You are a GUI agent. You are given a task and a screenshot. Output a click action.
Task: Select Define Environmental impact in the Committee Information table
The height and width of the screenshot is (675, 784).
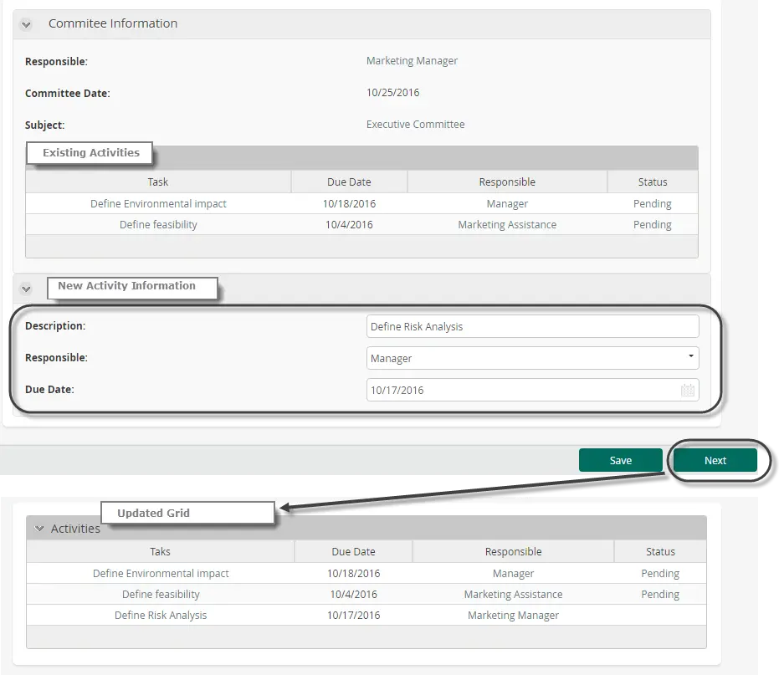(158, 203)
